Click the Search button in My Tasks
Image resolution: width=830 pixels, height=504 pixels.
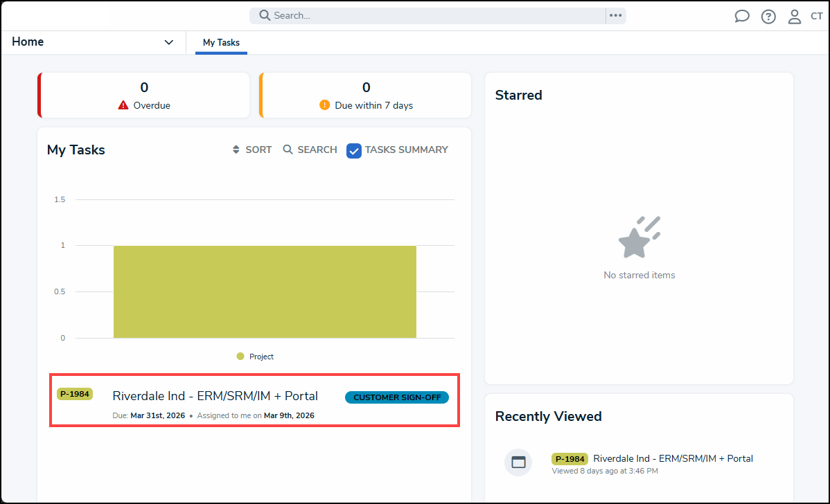pos(310,150)
